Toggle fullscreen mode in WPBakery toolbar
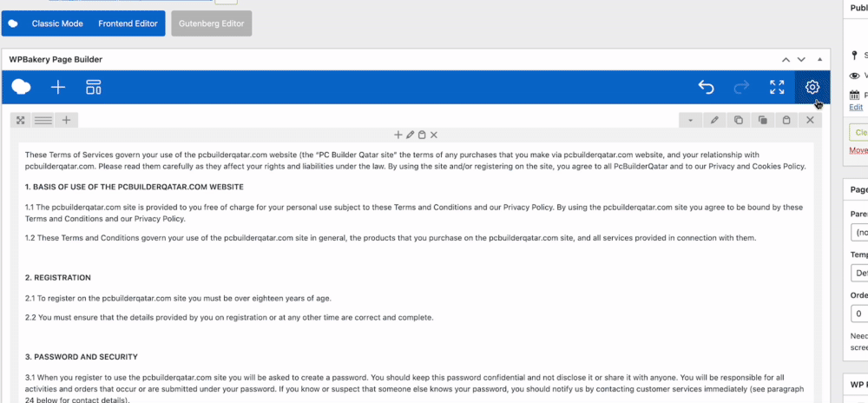 tap(777, 87)
